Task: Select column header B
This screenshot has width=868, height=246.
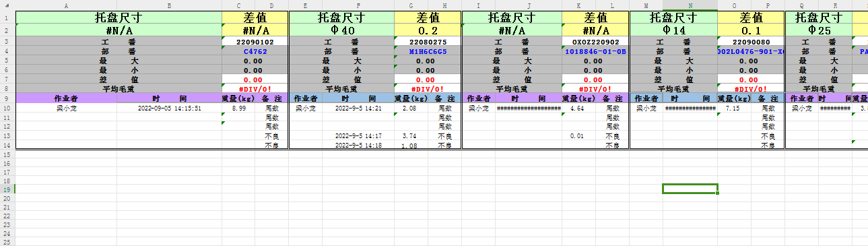Action: (169, 5)
